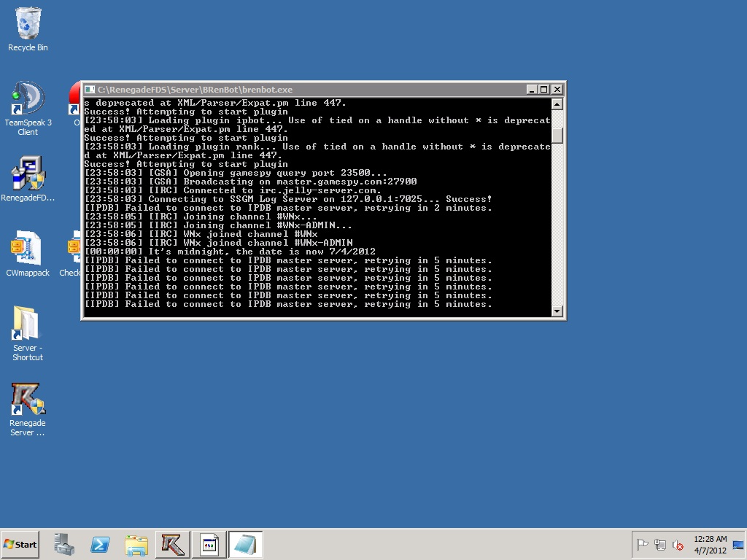
Task: Launch Windows PowerShell from the taskbar
Action: (x=100, y=545)
